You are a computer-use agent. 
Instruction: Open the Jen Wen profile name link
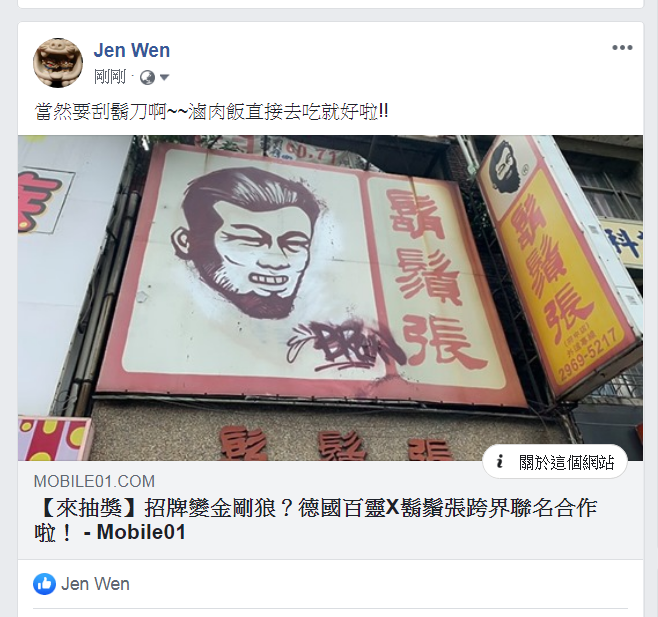132,50
